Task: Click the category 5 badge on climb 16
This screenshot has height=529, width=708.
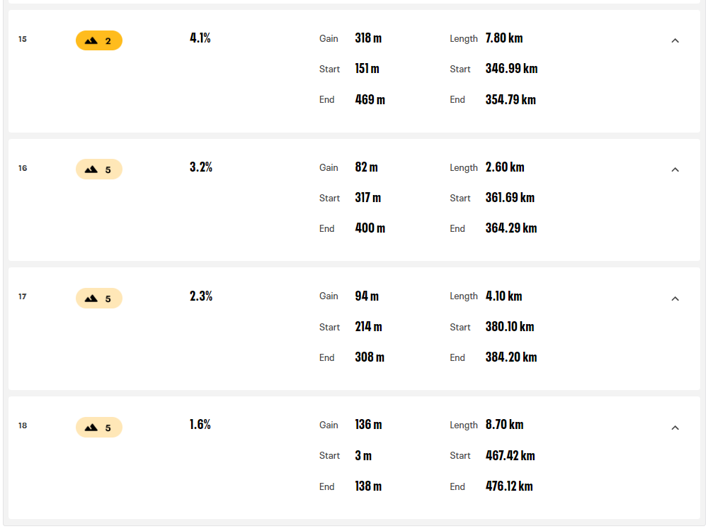Action: 99,169
